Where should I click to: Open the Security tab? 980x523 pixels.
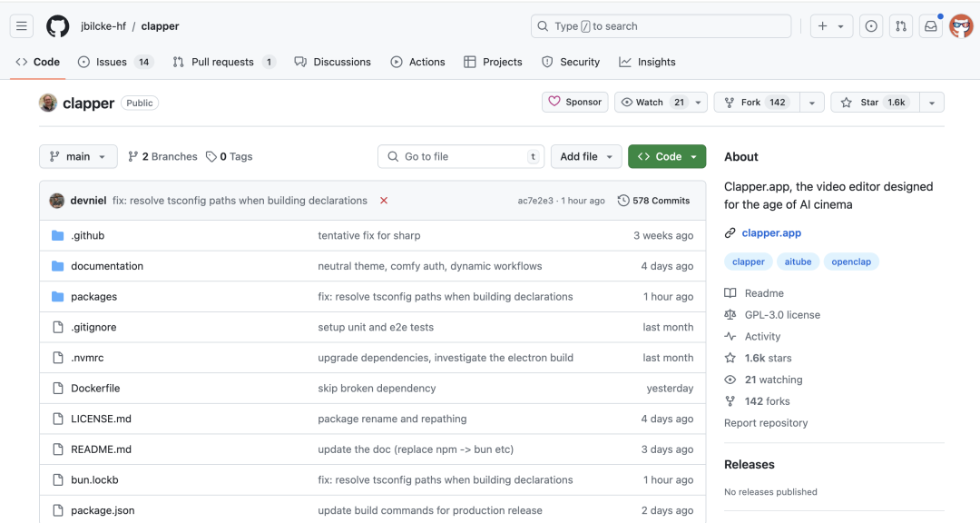tap(571, 62)
